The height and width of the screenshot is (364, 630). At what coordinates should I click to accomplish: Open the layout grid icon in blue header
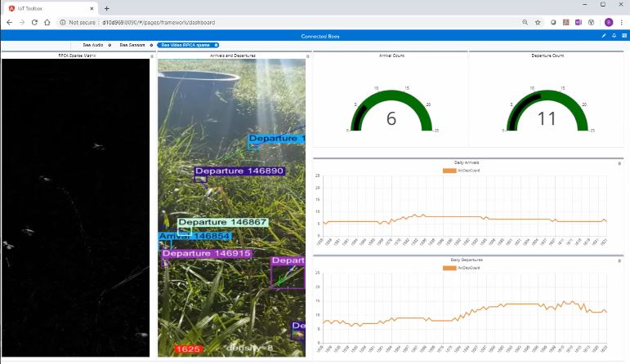623,36
